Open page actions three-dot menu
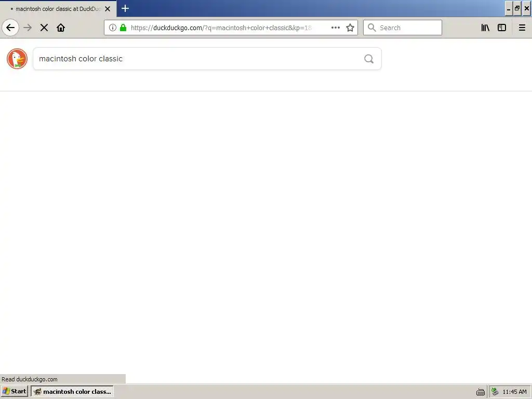Viewport: 532px width, 399px height. 335,28
